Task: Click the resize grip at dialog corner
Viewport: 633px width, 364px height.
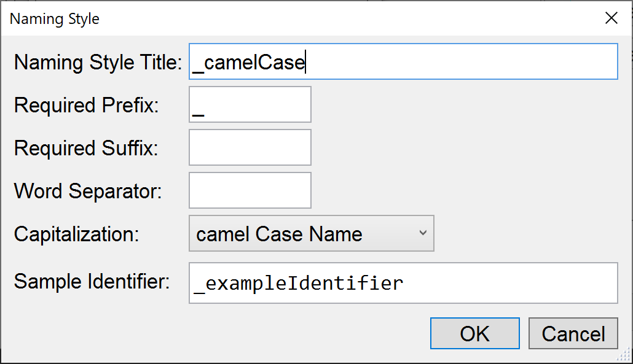Action: click(x=624, y=355)
